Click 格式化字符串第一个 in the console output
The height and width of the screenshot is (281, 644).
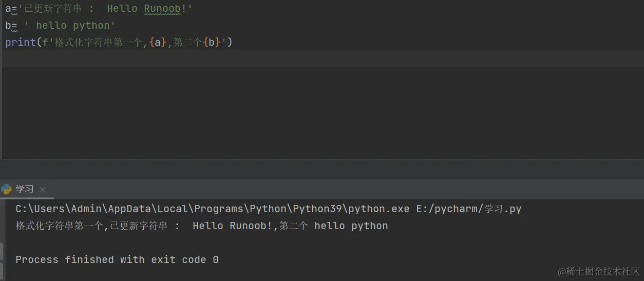click(x=59, y=226)
